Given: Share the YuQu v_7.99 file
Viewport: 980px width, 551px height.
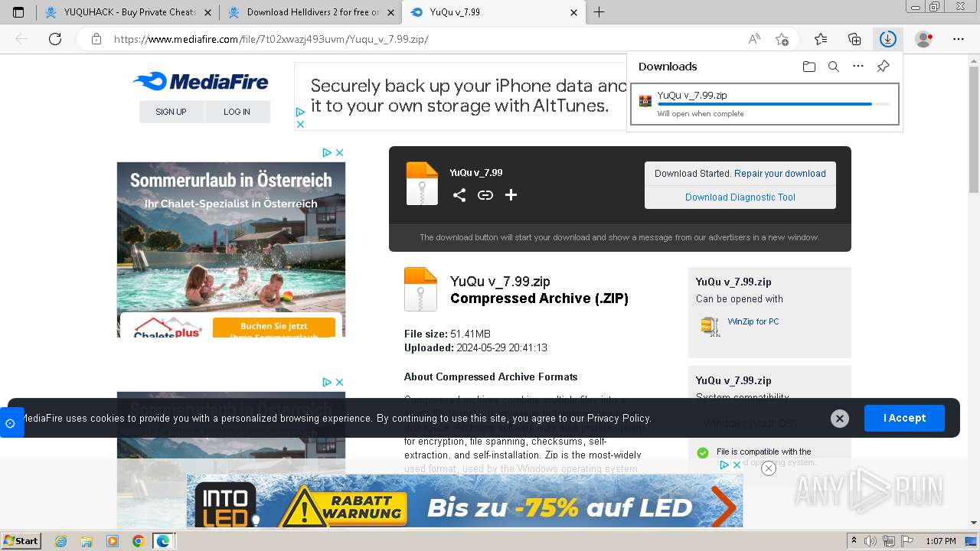Looking at the screenshot, I should coord(459,195).
